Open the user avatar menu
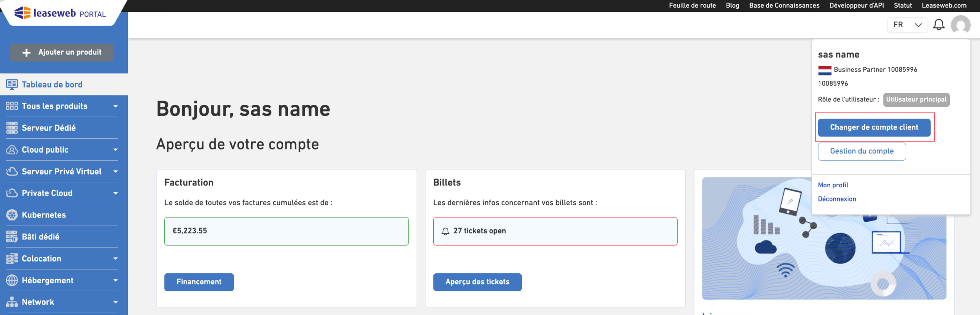Image resolution: width=980 pixels, height=315 pixels. [x=960, y=25]
